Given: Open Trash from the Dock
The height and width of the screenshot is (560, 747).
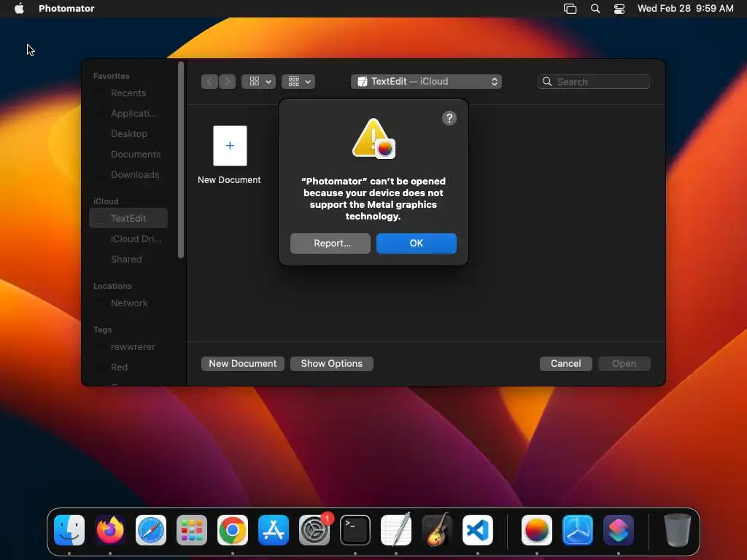Looking at the screenshot, I should [x=677, y=530].
